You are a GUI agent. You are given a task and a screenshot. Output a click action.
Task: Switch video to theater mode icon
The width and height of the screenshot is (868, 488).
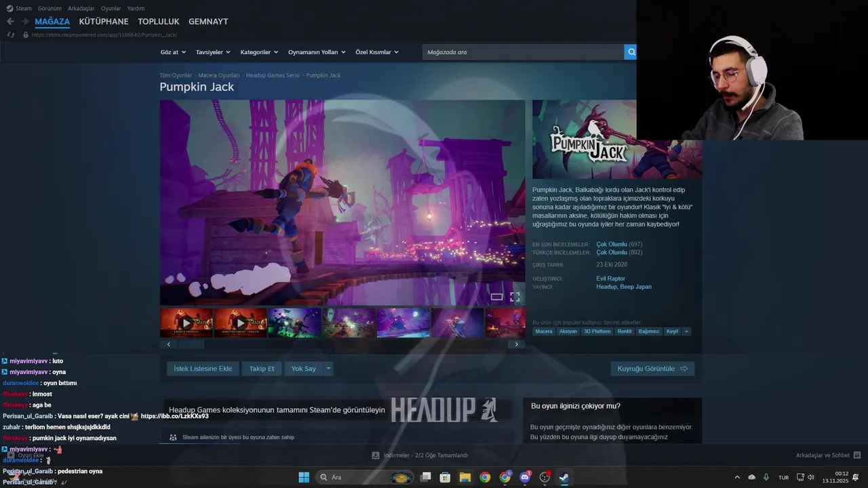tap(497, 297)
